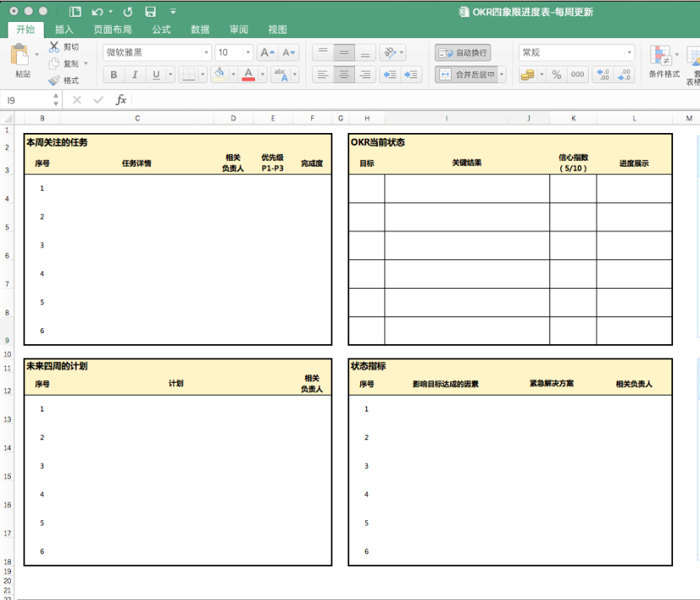Screen dimensions: 700x600
Task: Customize quick access toolbar dropdown
Action: point(172,12)
